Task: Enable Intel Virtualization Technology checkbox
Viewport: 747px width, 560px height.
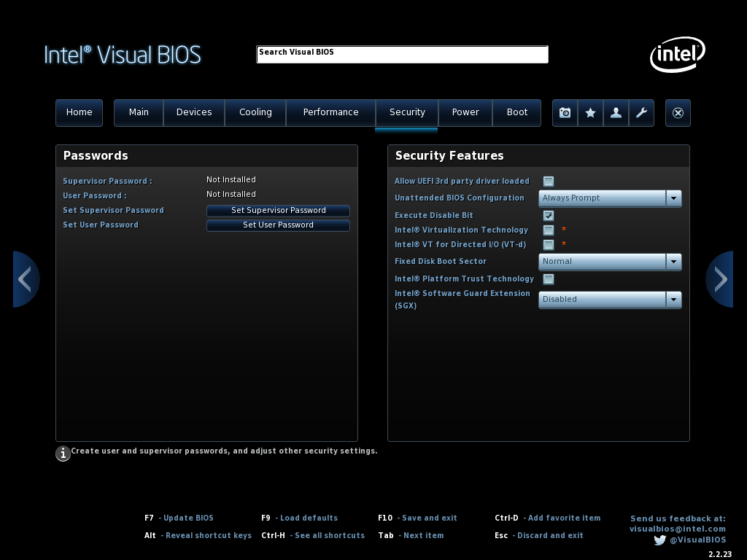Action: [549, 230]
